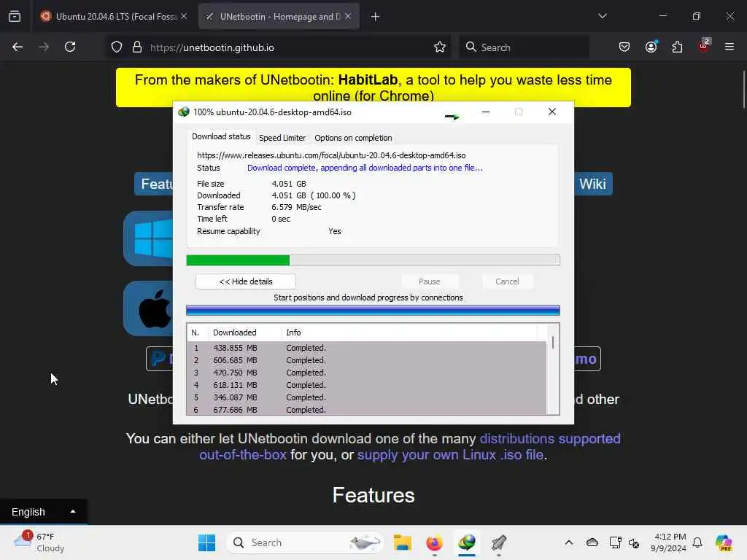Click the taskbar Search box

pos(304,542)
